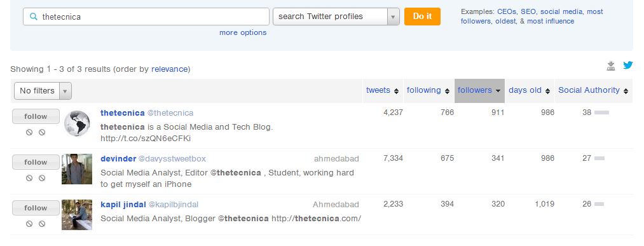Follow kapil jindal

coord(36,208)
